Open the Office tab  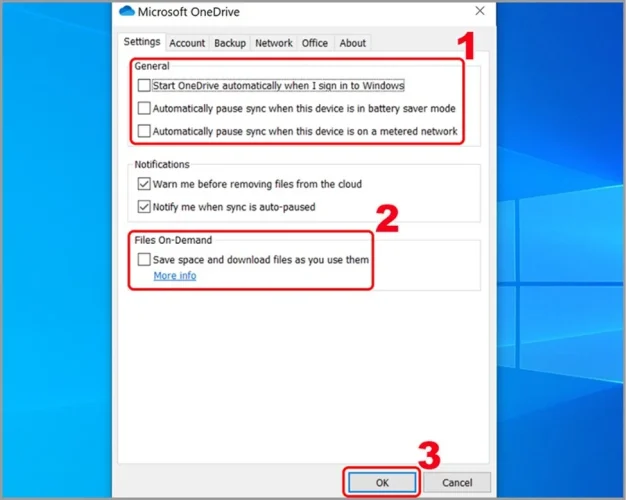coord(315,43)
